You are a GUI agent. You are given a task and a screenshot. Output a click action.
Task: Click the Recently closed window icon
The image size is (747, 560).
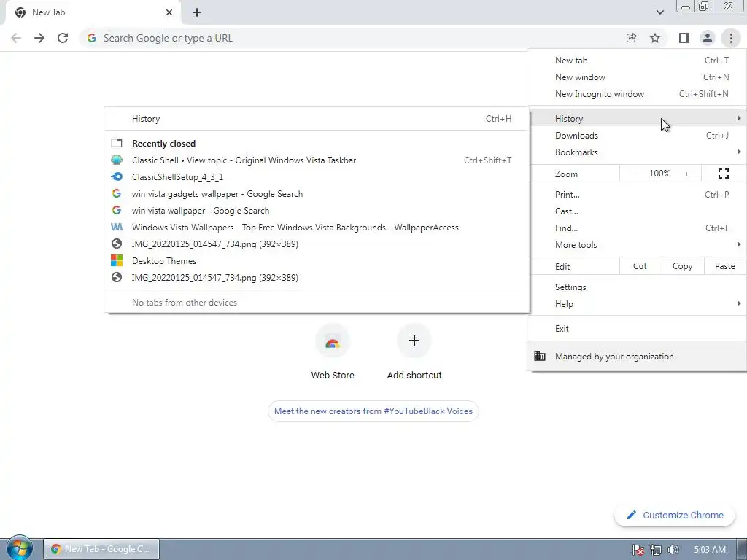click(x=117, y=143)
